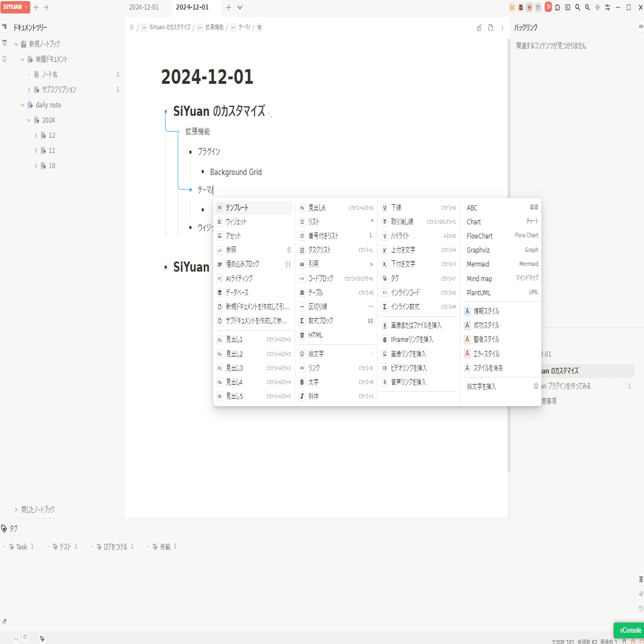Click the backlink dock icon at right edge
The image size is (644, 644).
click(x=641, y=26)
